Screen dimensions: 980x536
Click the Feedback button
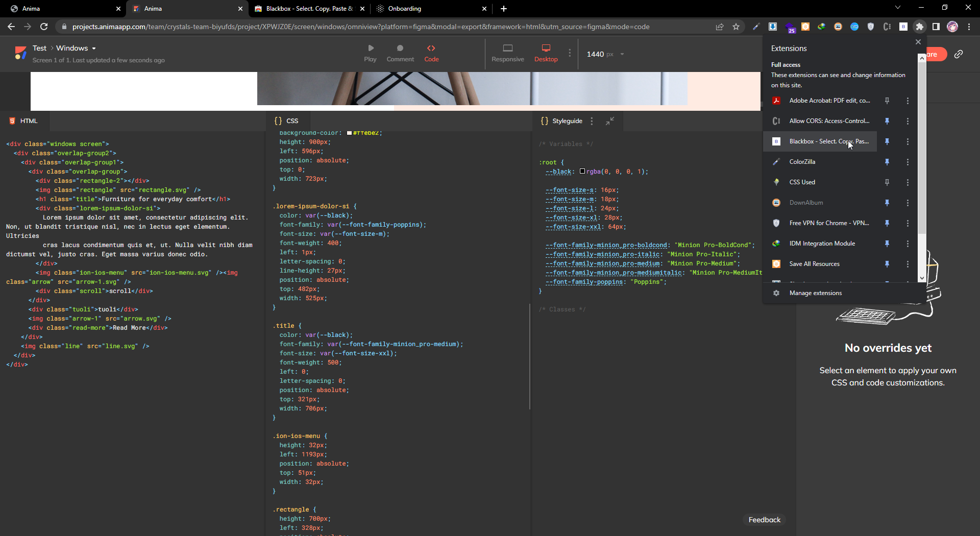click(764, 520)
